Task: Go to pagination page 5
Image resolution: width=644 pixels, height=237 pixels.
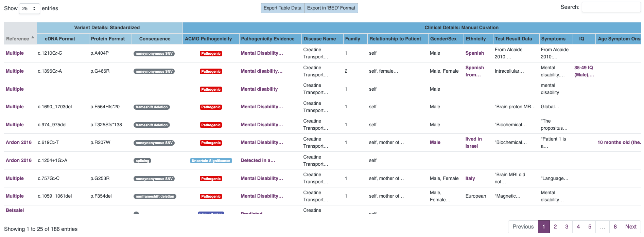Action: (x=590, y=227)
